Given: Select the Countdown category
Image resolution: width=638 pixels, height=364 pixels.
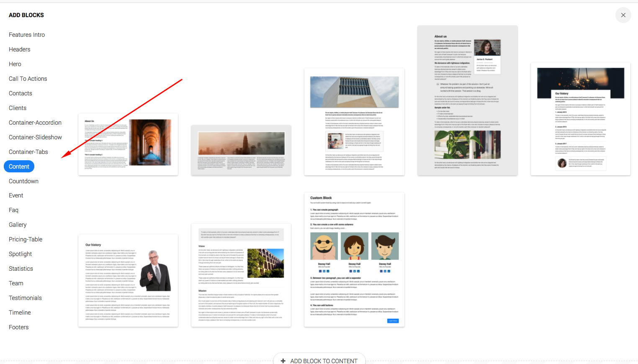Looking at the screenshot, I should pos(23,181).
